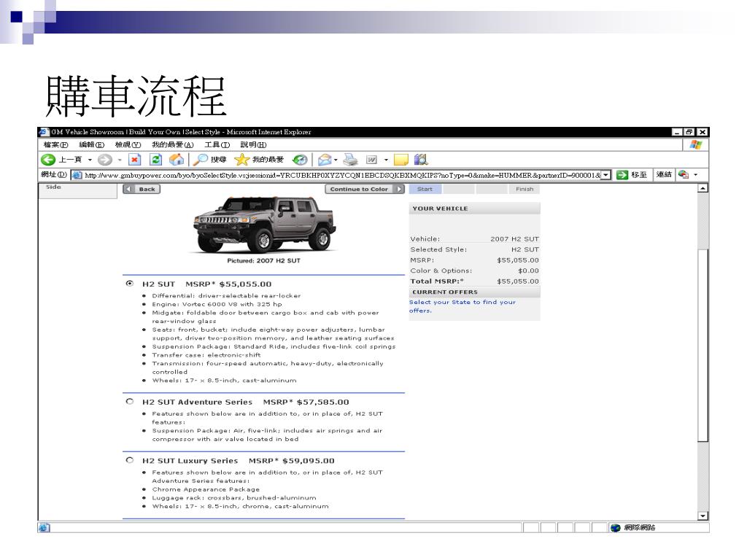Click the 'Selected Style:' label

(x=438, y=249)
